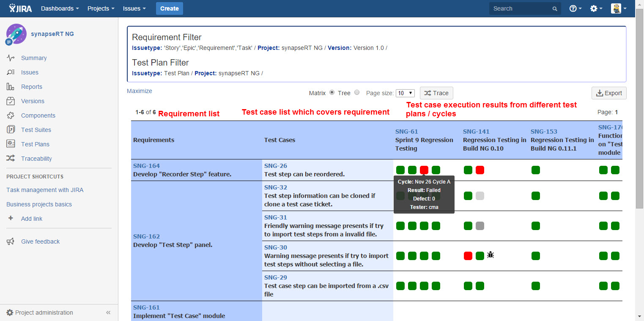Open Traceability in the sidebar
This screenshot has height=321, width=644.
click(36, 159)
